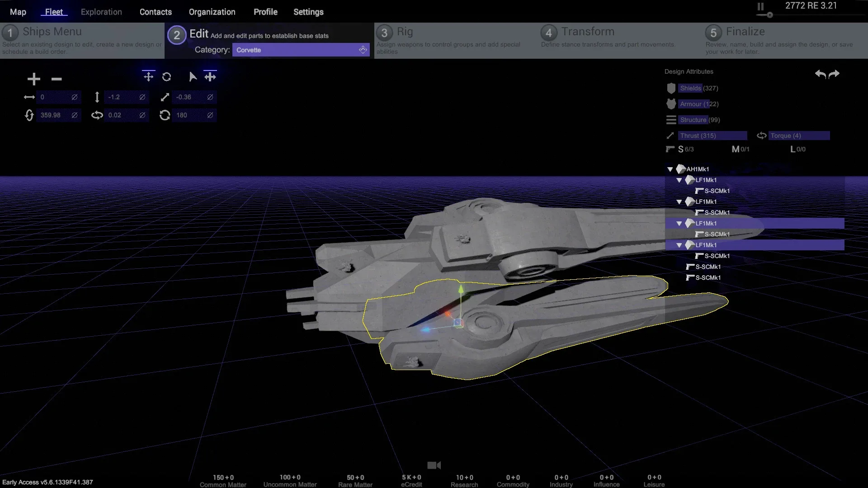
Task: Reset the 359.98 rotation value
Action: 75,115
